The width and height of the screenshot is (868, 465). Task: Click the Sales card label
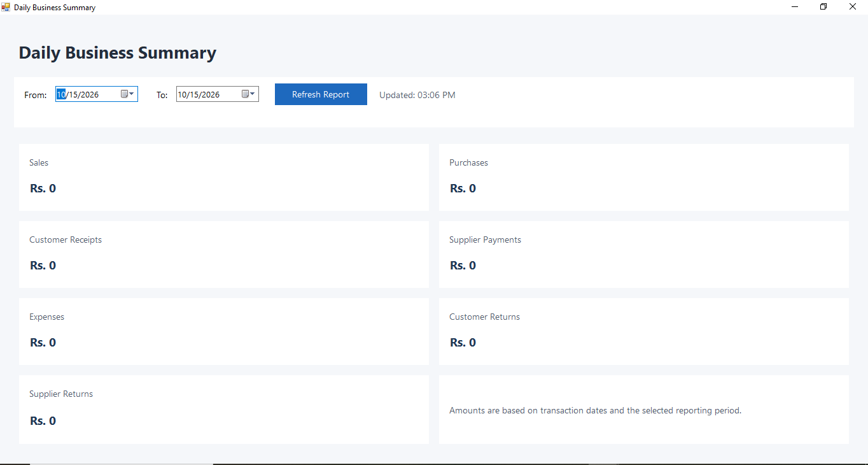[x=39, y=162]
